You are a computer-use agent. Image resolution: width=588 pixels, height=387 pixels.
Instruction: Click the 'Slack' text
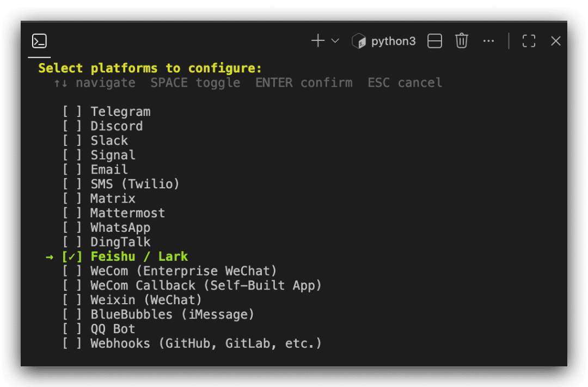pyautogui.click(x=109, y=140)
